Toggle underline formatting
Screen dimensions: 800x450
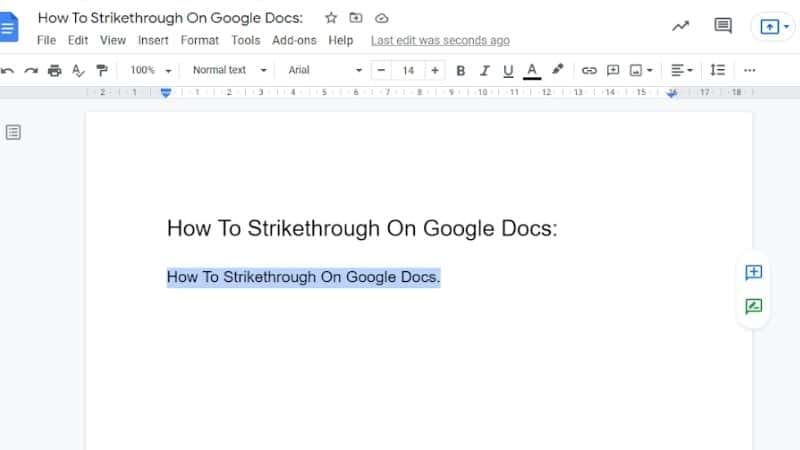508,70
